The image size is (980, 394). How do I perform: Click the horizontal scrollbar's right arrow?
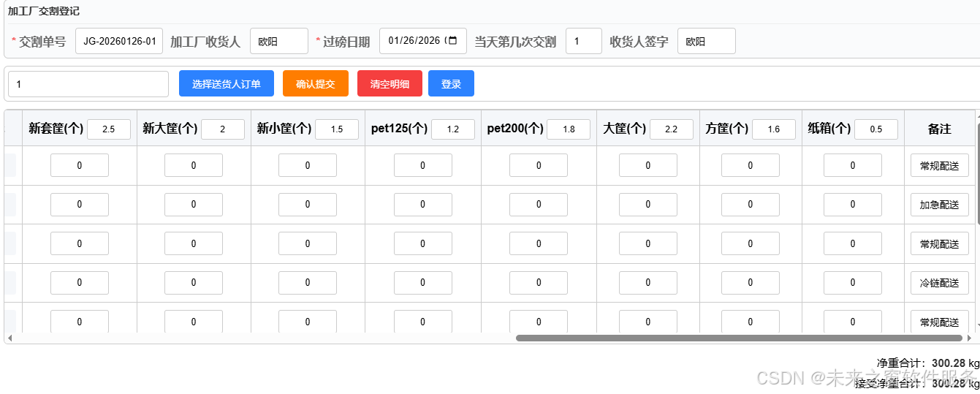coord(969,338)
